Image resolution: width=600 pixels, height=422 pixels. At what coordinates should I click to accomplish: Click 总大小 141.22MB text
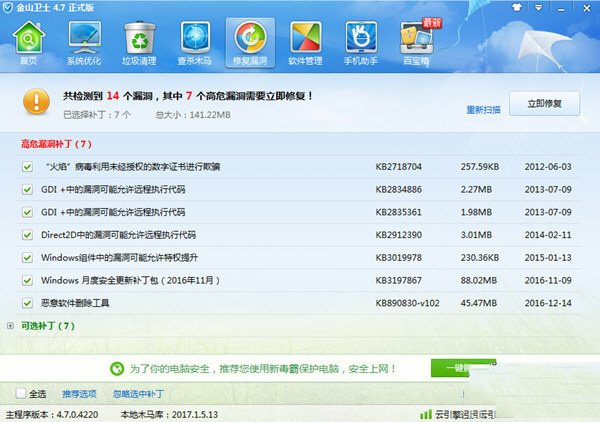point(193,115)
